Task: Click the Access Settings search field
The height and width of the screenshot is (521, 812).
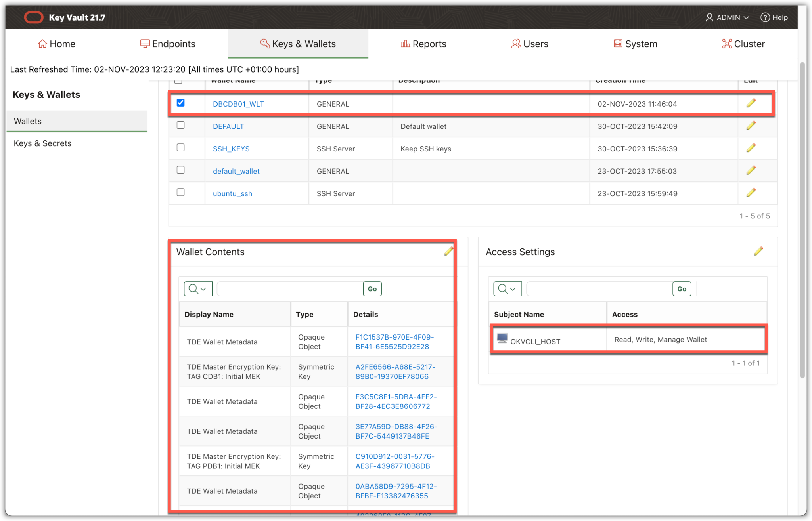Action: click(x=599, y=289)
